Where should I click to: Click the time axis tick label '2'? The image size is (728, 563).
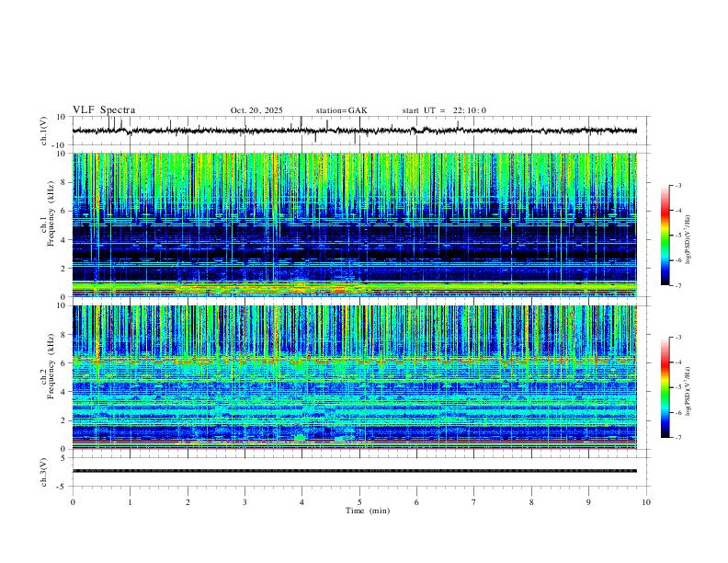pos(188,502)
